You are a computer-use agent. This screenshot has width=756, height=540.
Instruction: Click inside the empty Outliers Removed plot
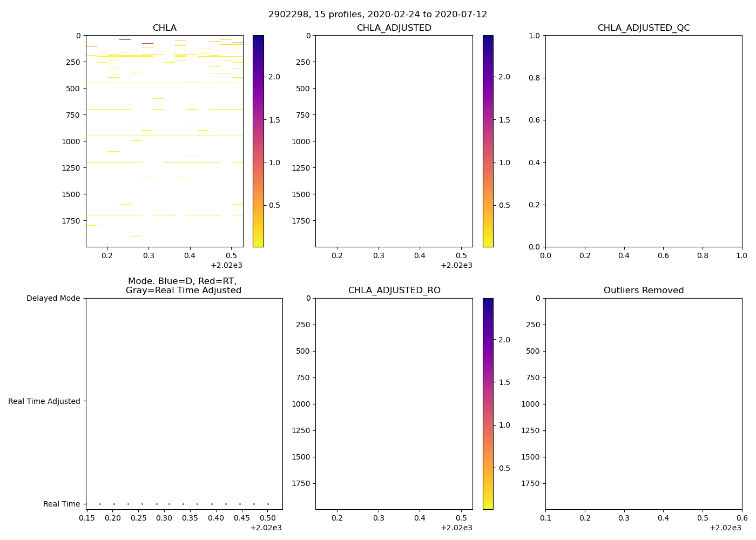pyautogui.click(x=643, y=403)
